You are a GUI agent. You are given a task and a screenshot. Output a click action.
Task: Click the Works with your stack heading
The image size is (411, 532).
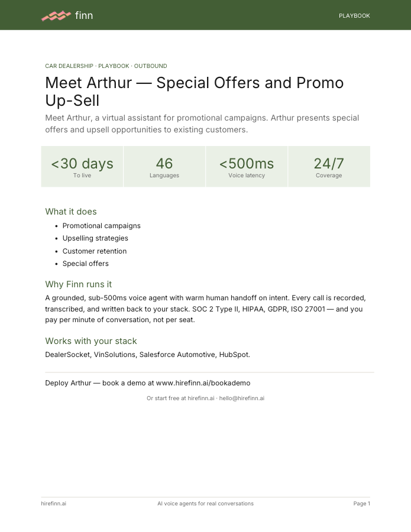point(91,341)
